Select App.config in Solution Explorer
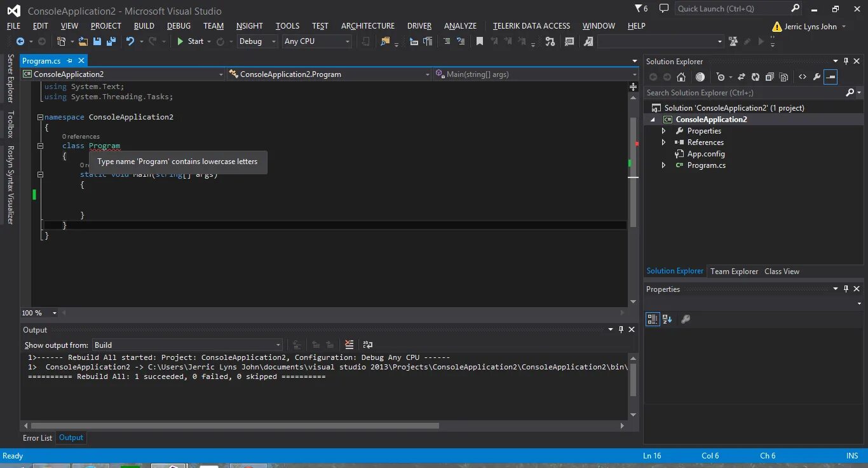This screenshot has height=468, width=868. point(706,154)
